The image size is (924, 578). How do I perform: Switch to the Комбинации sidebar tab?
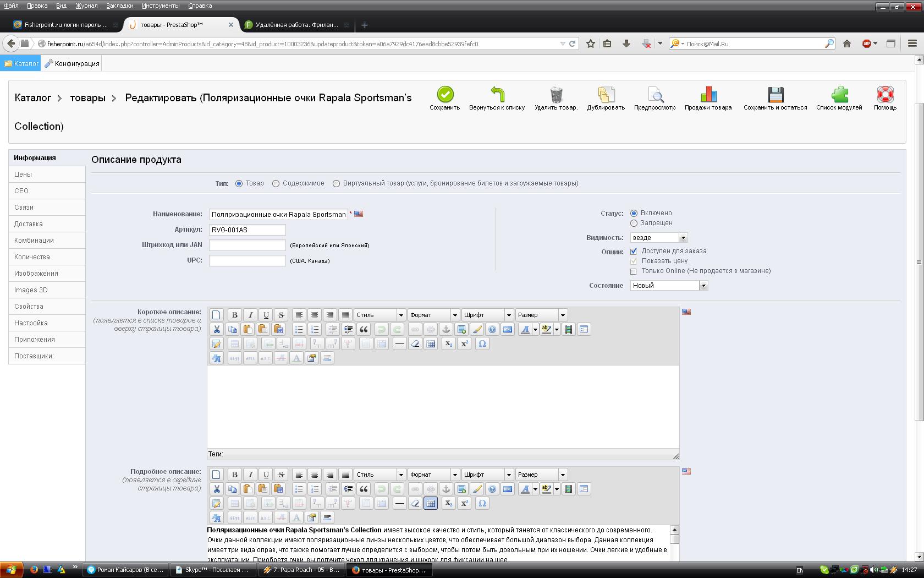click(47, 241)
